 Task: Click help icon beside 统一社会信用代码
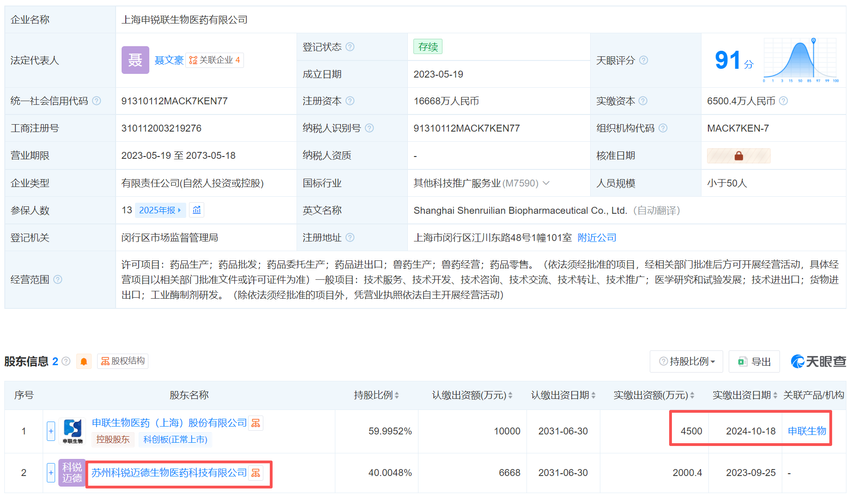pos(96,101)
